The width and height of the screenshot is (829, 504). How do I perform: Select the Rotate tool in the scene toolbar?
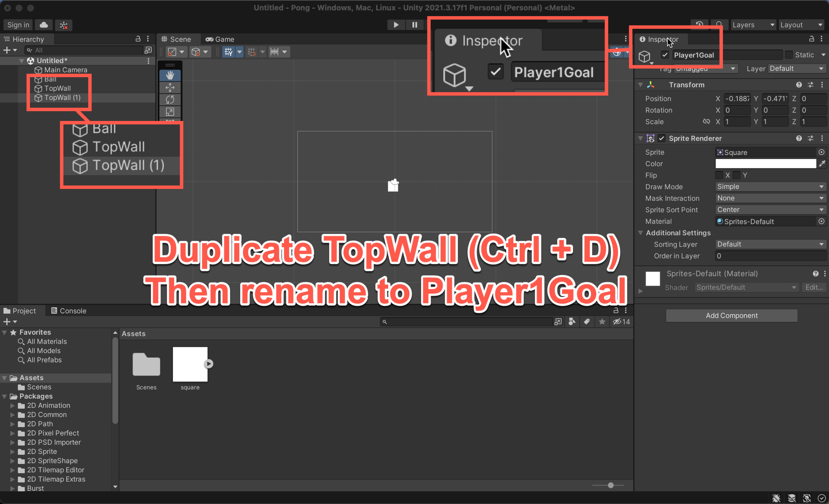point(170,99)
